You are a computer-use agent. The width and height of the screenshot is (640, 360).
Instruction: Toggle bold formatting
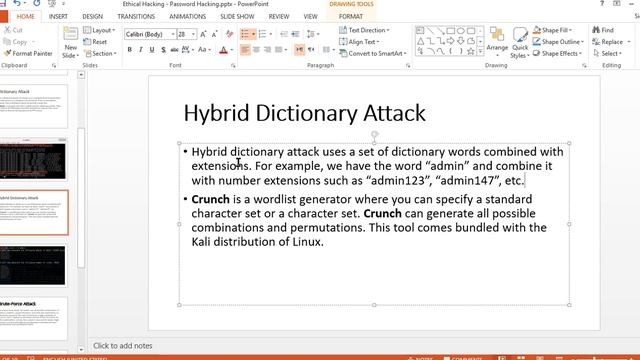coord(129,50)
